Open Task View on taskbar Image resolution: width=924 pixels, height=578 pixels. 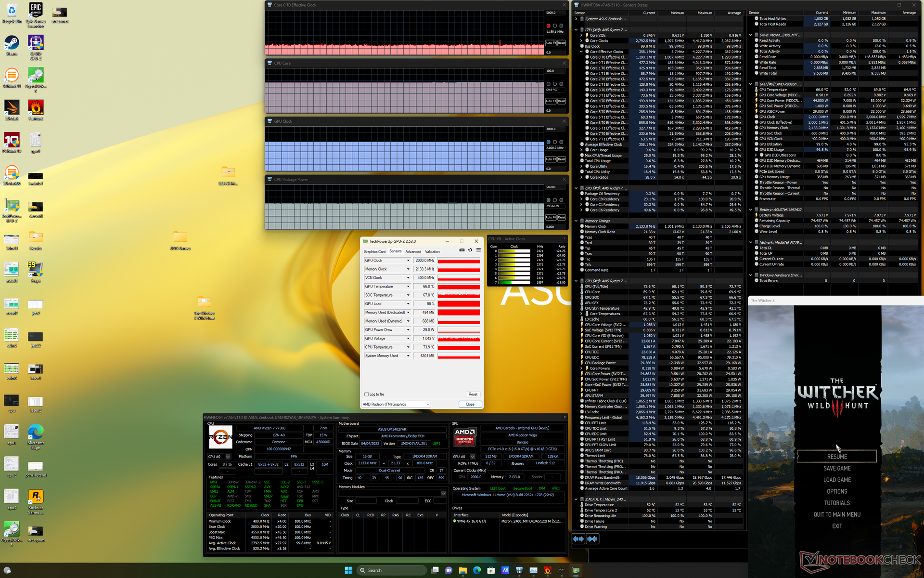point(435,570)
